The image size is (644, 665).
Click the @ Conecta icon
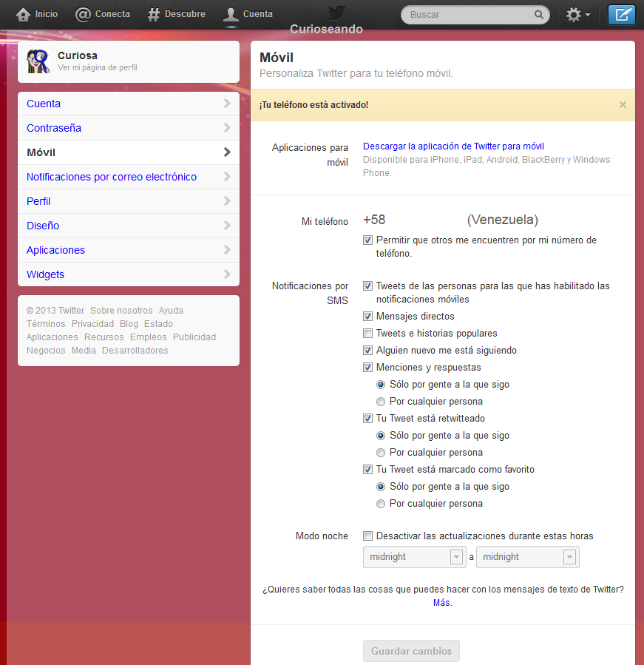coord(83,14)
